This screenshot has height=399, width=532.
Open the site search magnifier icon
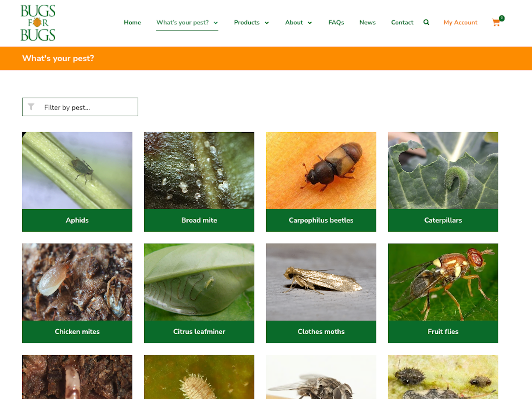coord(426,22)
